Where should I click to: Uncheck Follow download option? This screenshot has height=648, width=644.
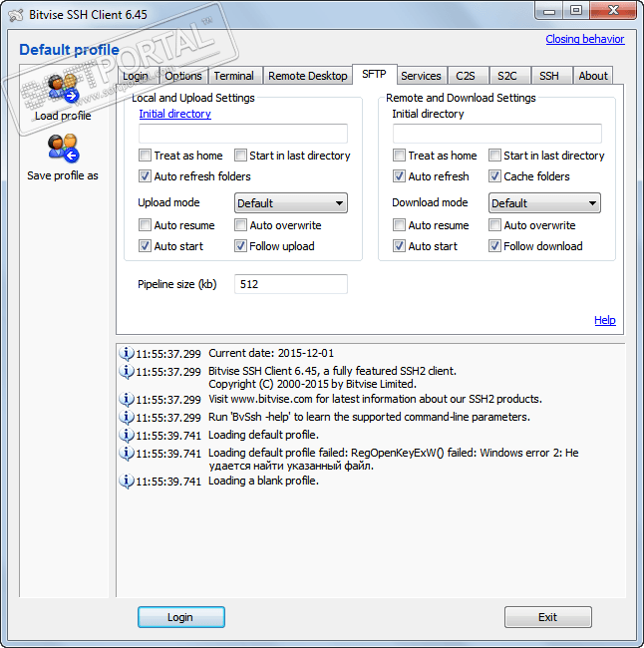coord(494,246)
